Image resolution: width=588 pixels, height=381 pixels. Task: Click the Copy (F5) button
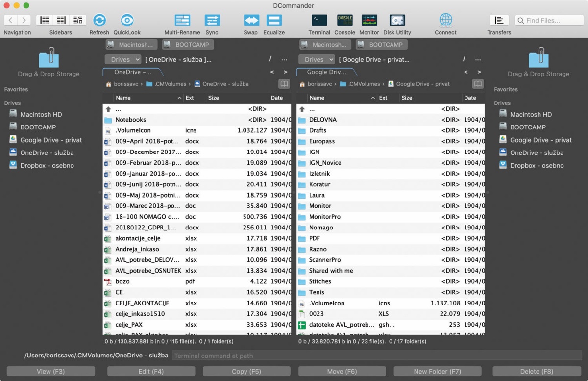246,372
